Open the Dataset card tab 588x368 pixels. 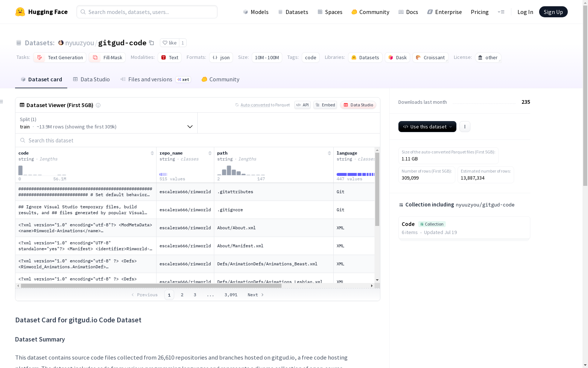point(41,79)
